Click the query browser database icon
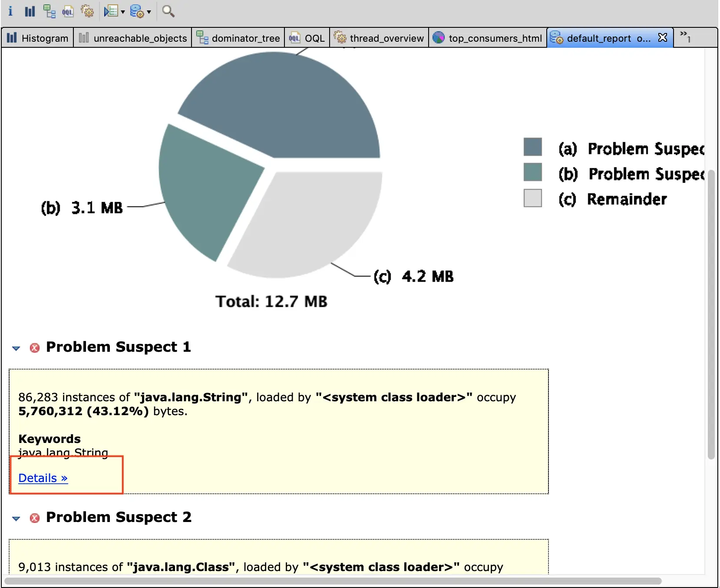Image resolution: width=720 pixels, height=588 pixels. [137, 11]
